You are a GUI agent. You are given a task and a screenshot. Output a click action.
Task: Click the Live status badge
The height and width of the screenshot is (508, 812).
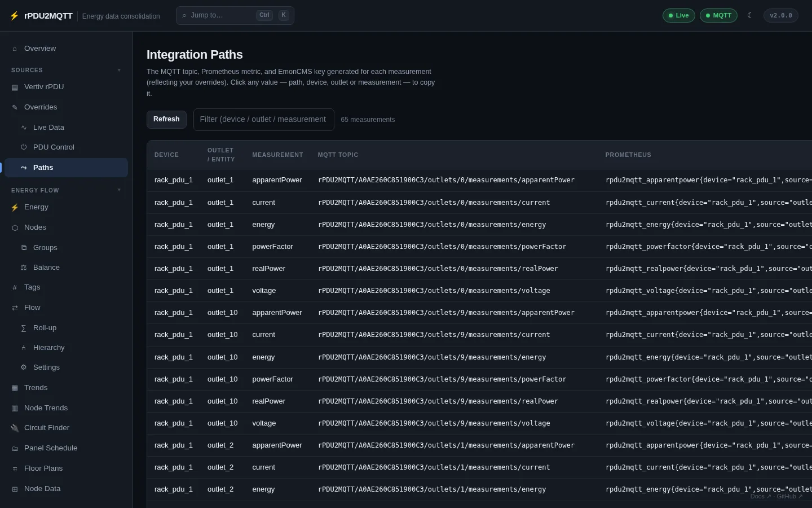click(678, 15)
